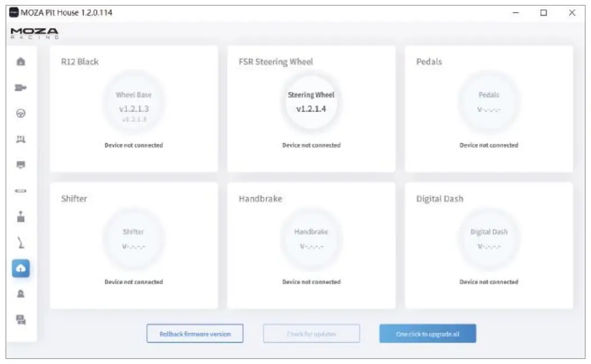
Task: Click Rollback firmware version button
Action: point(195,334)
